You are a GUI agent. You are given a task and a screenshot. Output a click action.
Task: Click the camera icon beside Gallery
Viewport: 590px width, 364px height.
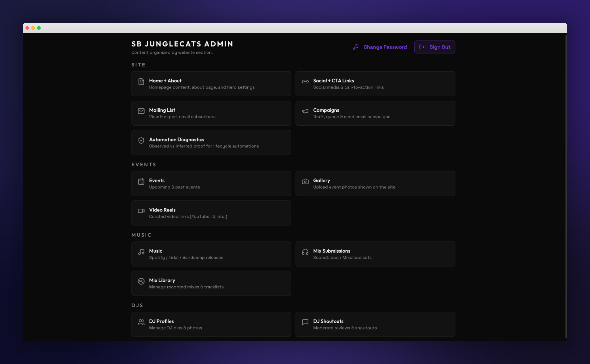[305, 181]
